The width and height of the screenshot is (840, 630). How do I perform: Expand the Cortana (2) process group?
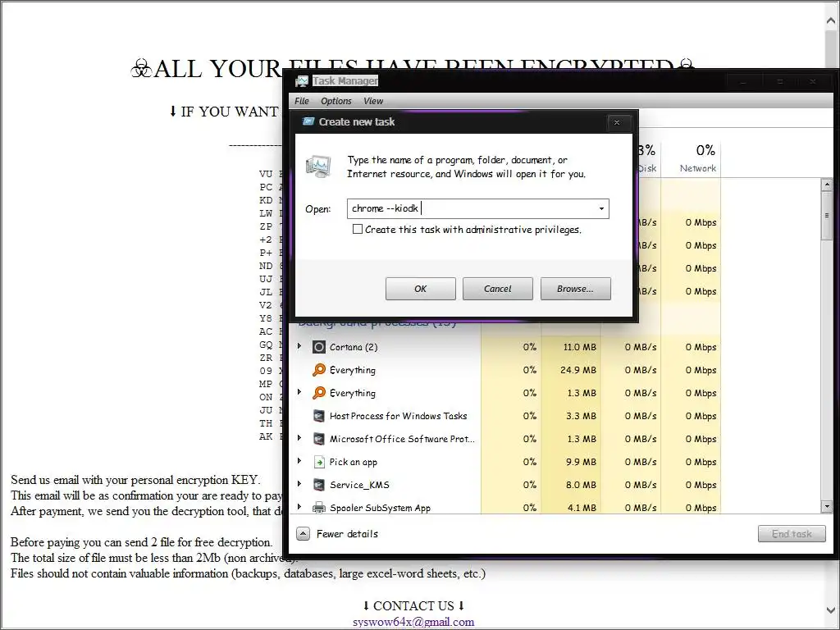pyautogui.click(x=299, y=347)
